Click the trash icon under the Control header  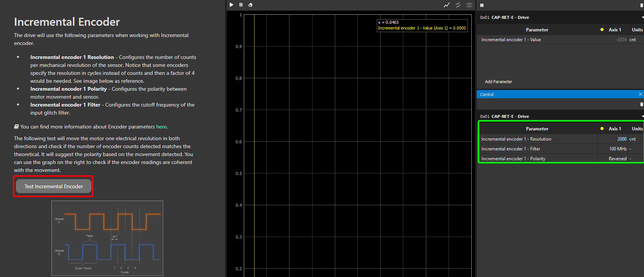641,104
